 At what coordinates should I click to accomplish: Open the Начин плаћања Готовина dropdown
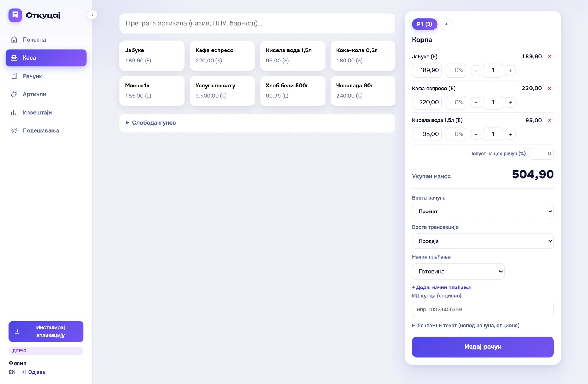point(458,272)
